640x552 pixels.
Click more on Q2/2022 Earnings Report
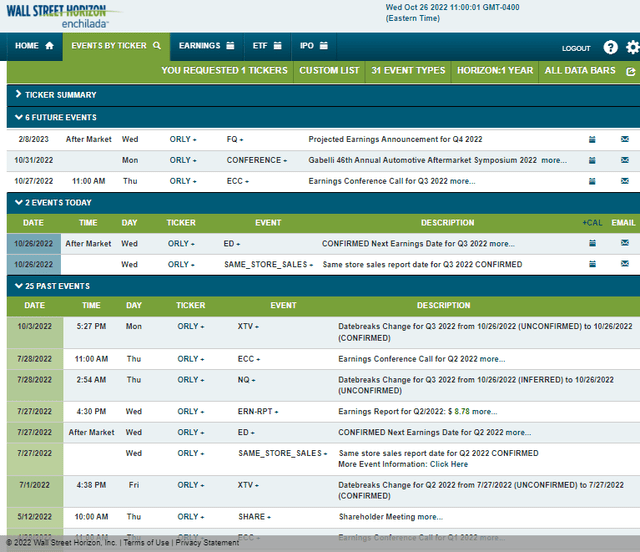click(x=484, y=412)
